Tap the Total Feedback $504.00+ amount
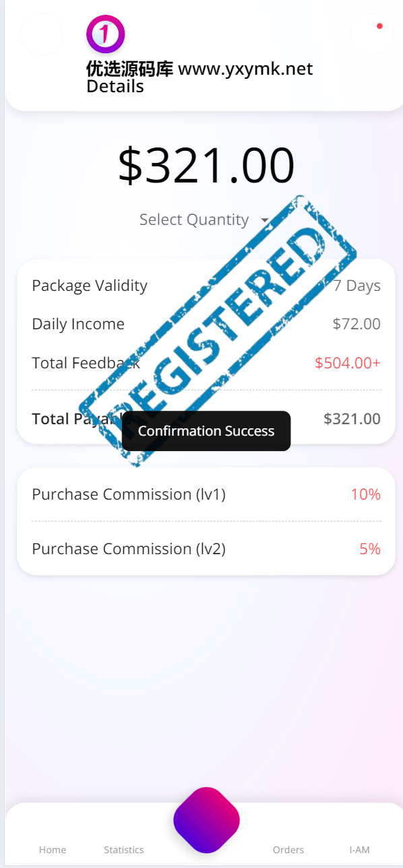 (348, 363)
